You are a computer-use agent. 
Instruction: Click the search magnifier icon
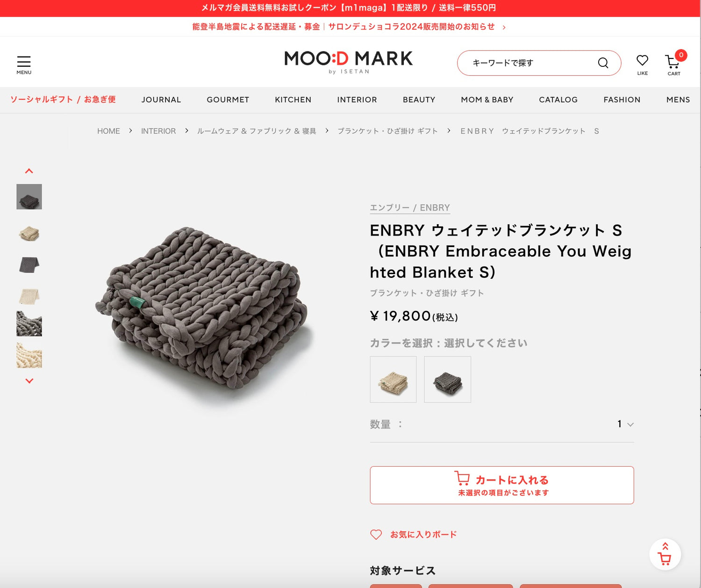tap(603, 63)
